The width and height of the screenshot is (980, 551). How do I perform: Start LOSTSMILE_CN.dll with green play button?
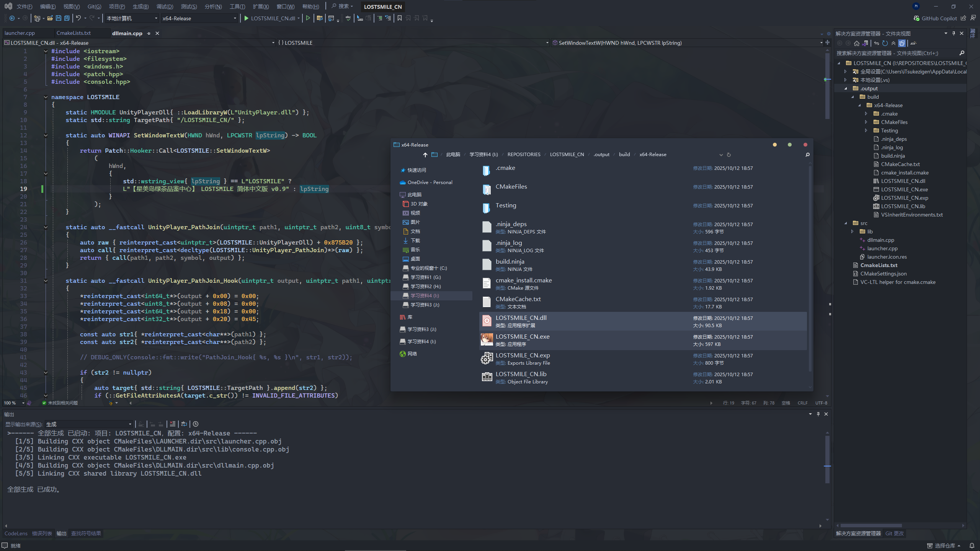[x=247, y=18]
